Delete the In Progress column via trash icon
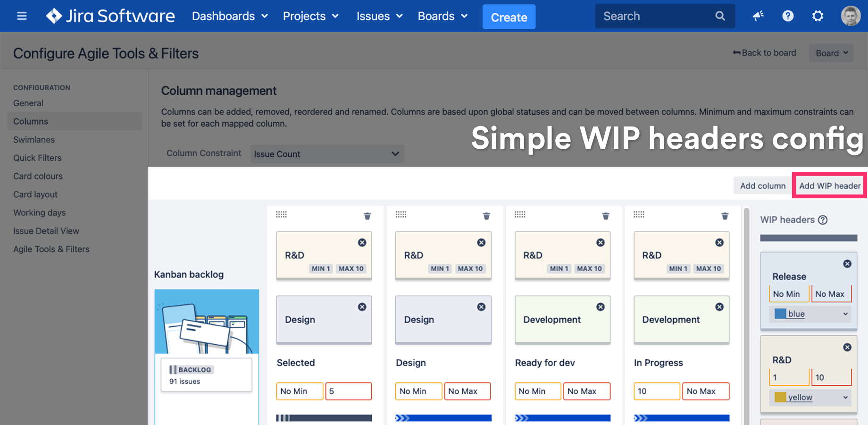The height and width of the screenshot is (425, 868). pos(725,216)
